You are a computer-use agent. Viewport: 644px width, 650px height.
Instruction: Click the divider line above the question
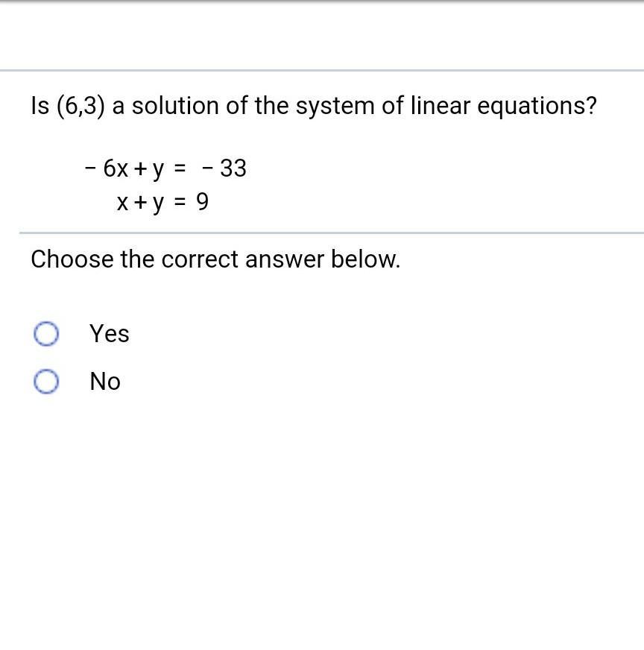pyautogui.click(x=322, y=71)
